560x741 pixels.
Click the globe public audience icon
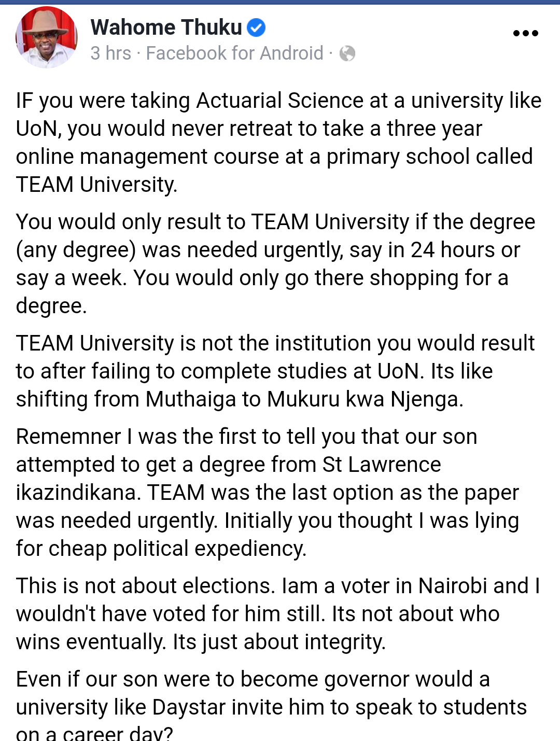pos(347,53)
